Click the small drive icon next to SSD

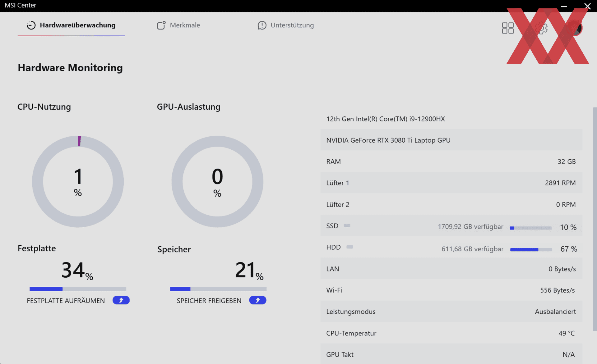tap(347, 225)
